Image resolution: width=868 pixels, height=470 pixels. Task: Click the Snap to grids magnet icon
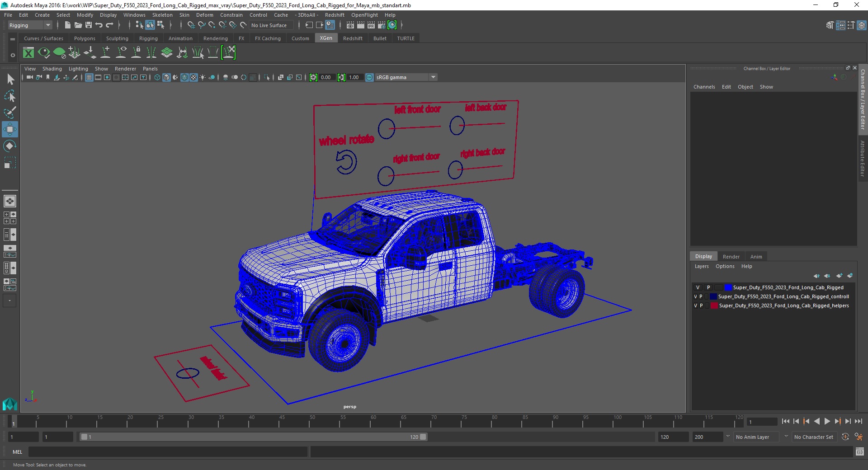pyautogui.click(x=191, y=25)
